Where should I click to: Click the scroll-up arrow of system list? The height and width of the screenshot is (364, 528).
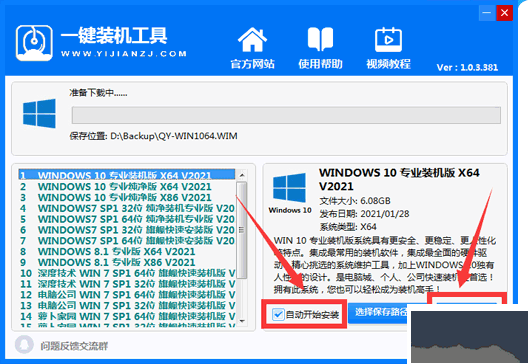[x=242, y=175]
